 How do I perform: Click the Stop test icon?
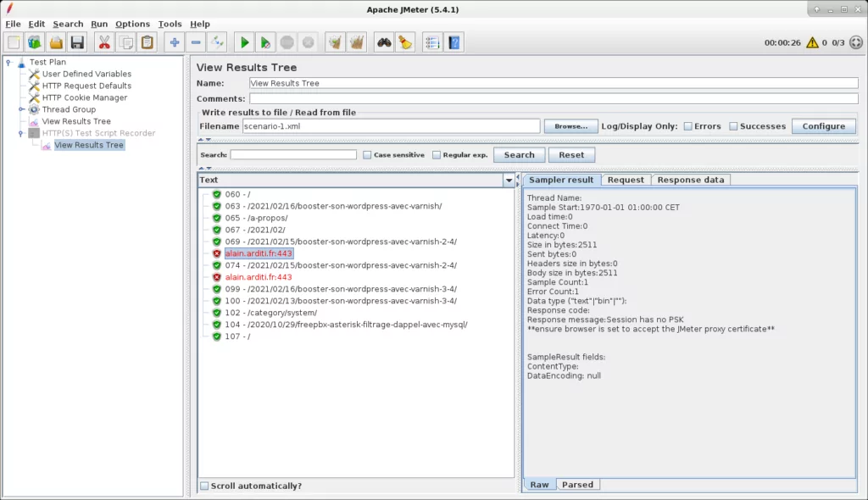pos(287,42)
